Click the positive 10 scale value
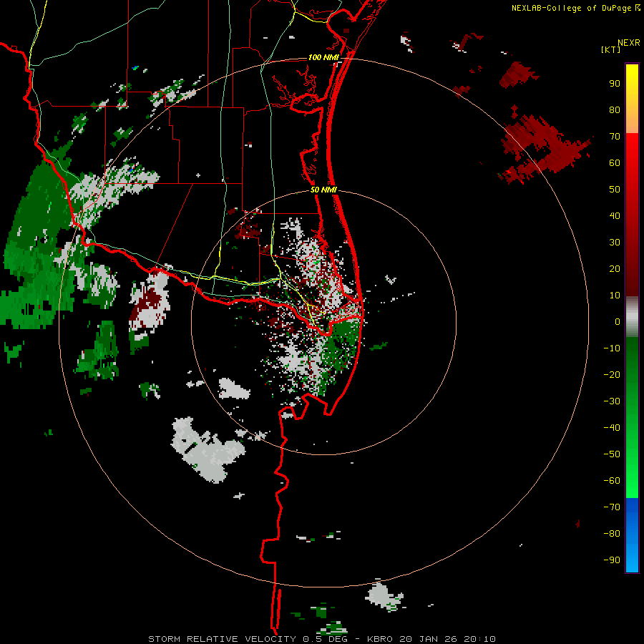This screenshot has height=644, width=644. (615, 296)
